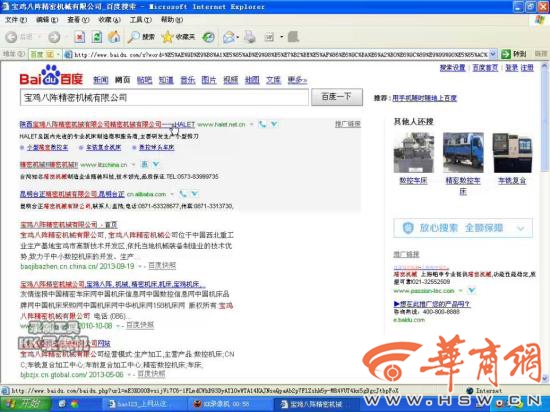
Task: Open the Mail envelope toolbar icon
Action: (229, 37)
